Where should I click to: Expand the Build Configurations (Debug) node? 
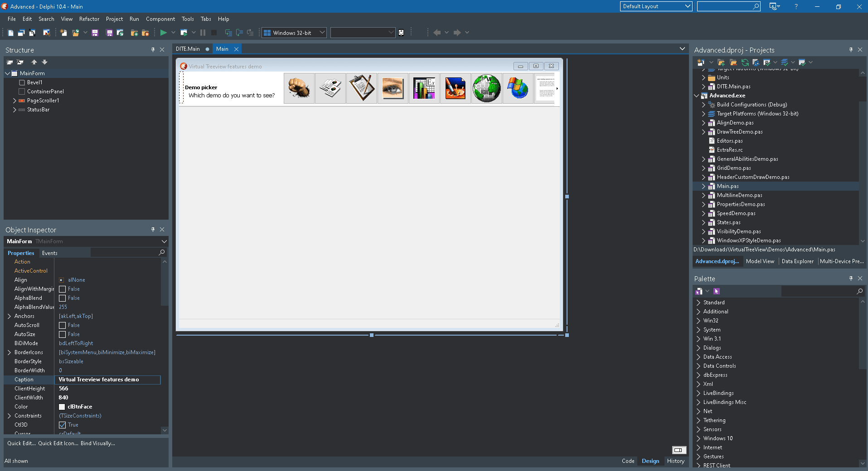click(703, 105)
